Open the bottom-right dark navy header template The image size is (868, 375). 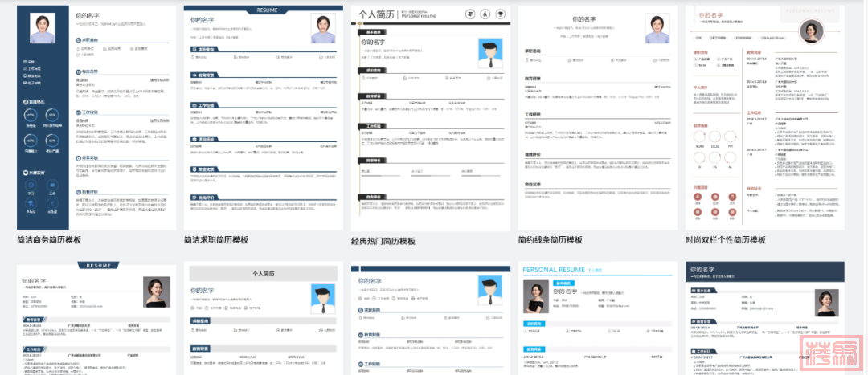tap(764, 321)
